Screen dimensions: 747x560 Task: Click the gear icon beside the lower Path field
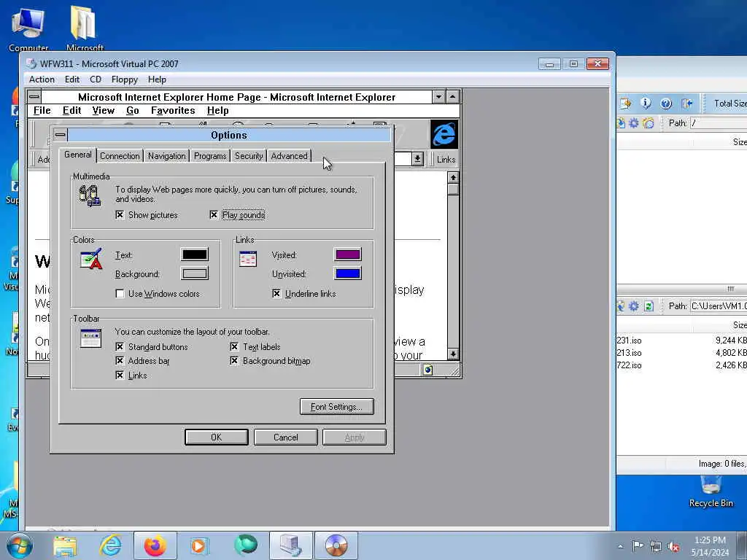[x=634, y=306]
